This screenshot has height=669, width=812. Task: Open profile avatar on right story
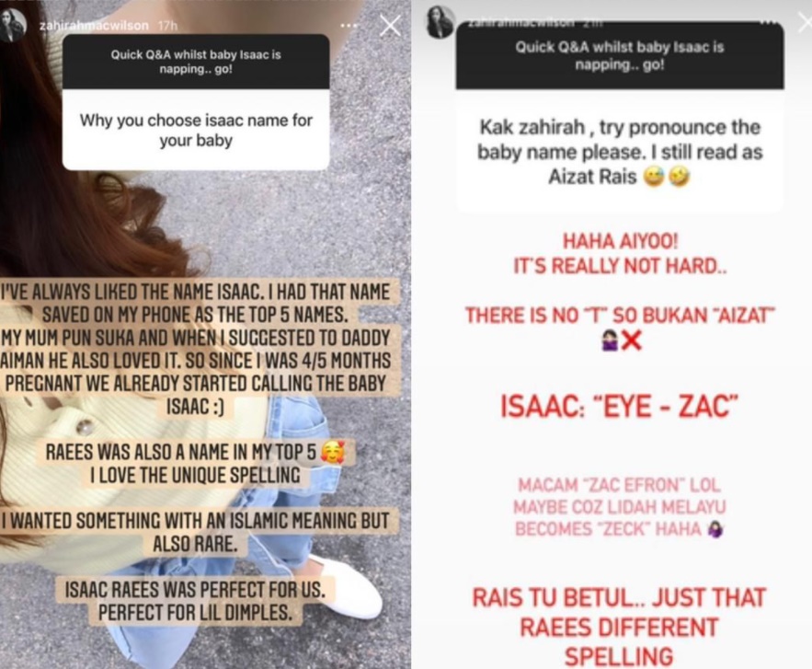click(440, 22)
